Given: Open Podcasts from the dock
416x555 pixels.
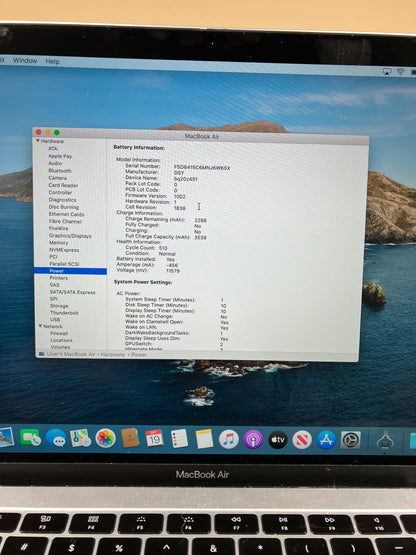Looking at the screenshot, I should tap(253, 440).
